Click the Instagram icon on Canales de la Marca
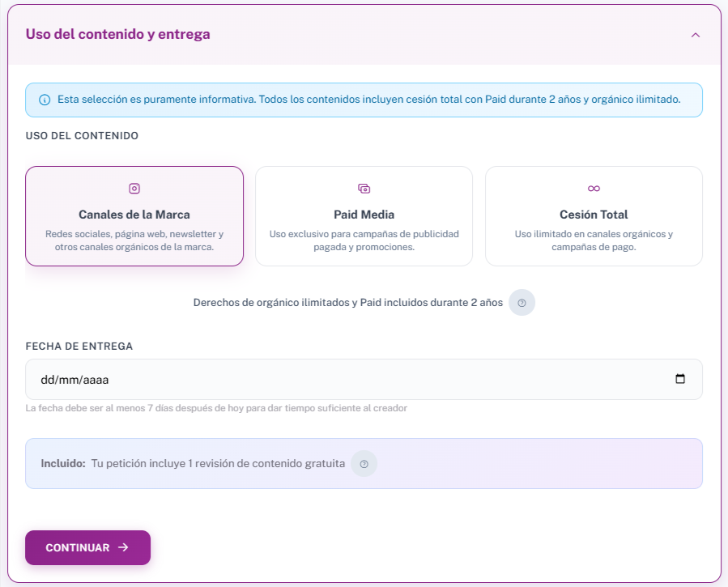The image size is (728, 587). coord(134,187)
